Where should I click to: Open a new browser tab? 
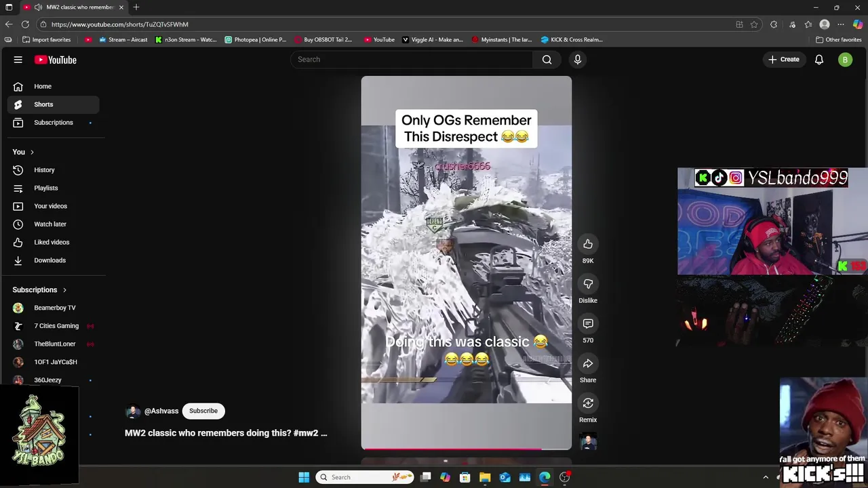coord(136,7)
